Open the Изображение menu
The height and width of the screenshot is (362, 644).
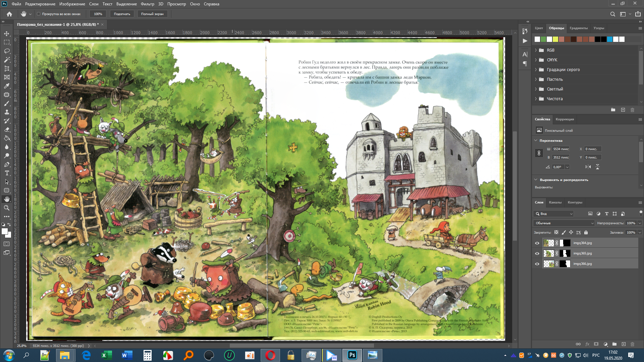(72, 4)
